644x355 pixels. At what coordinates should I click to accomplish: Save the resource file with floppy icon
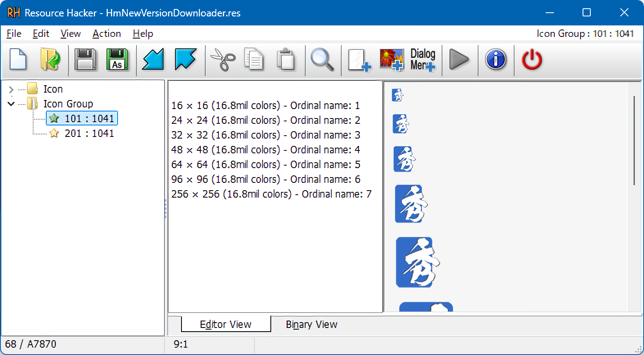85,60
